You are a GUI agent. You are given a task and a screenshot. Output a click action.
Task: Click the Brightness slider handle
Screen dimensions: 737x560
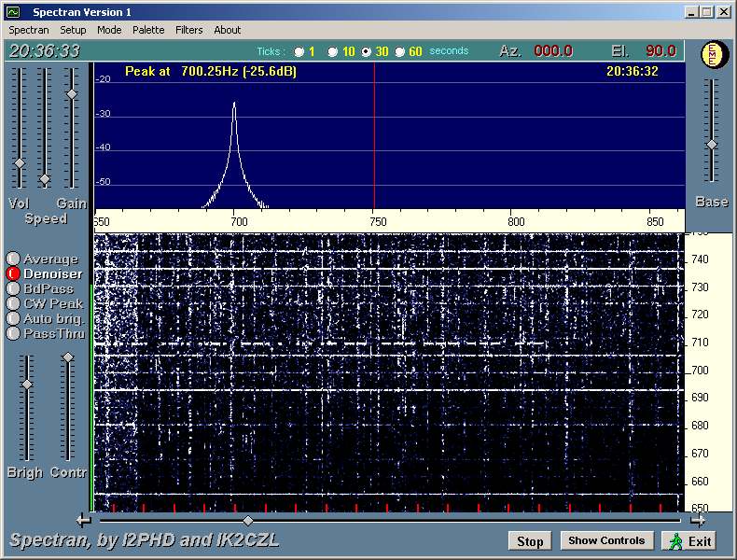pos(27,385)
